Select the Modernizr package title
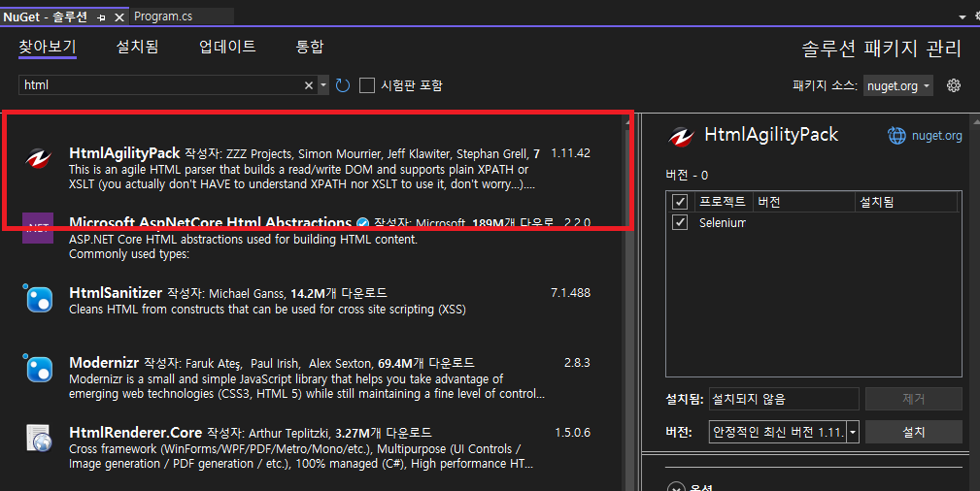The image size is (980, 491). [104, 362]
